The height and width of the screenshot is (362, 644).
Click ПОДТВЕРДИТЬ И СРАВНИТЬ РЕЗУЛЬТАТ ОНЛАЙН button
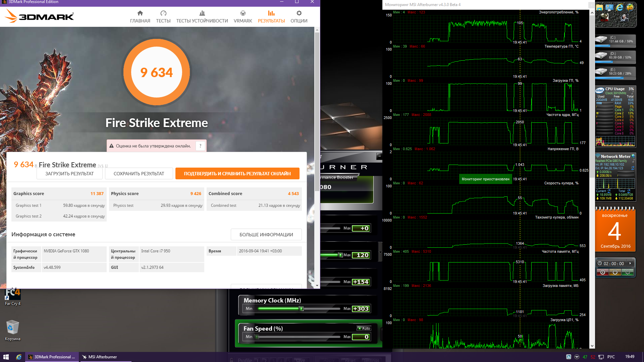pyautogui.click(x=237, y=174)
